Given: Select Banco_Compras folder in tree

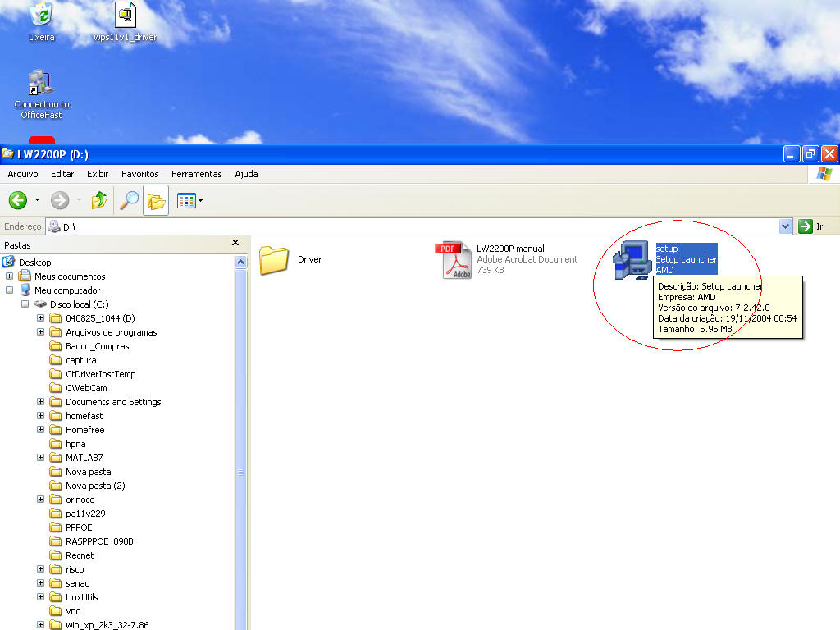Looking at the screenshot, I should click(97, 346).
